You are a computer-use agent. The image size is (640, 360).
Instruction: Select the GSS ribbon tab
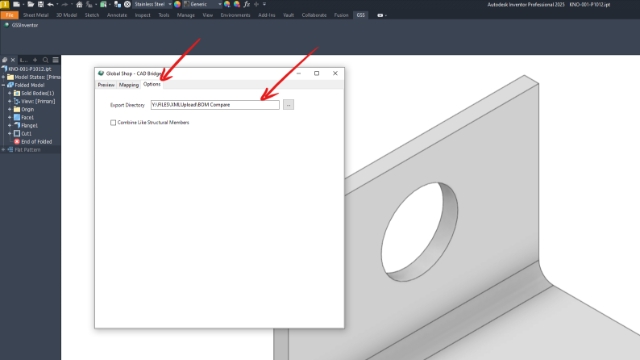pos(361,15)
